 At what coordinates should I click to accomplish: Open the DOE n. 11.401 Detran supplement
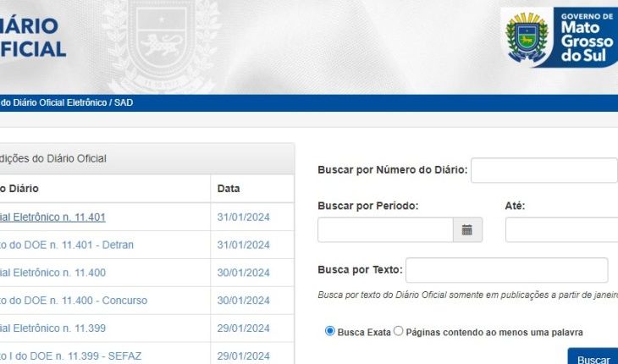tap(66, 245)
